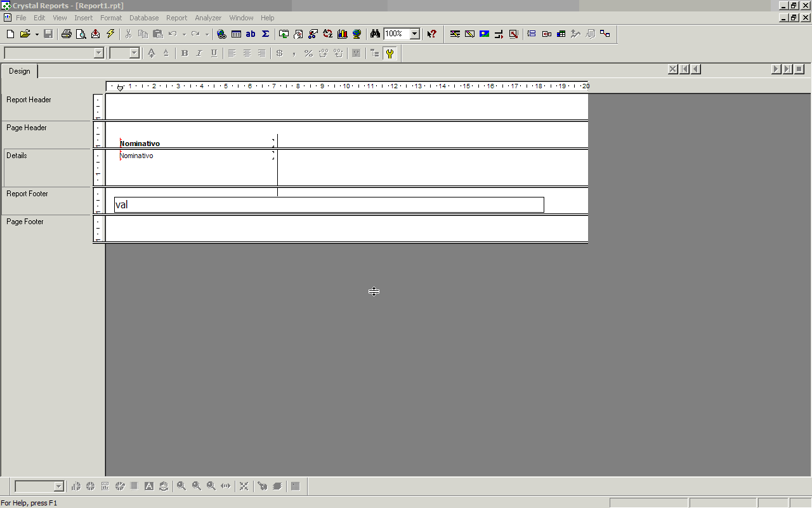Click the chart zoom-in magnifier icon
This screenshot has height=508, width=812.
coord(181,486)
